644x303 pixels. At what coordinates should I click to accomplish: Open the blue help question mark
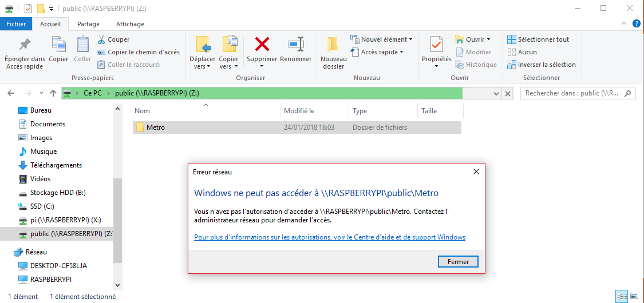(636, 24)
